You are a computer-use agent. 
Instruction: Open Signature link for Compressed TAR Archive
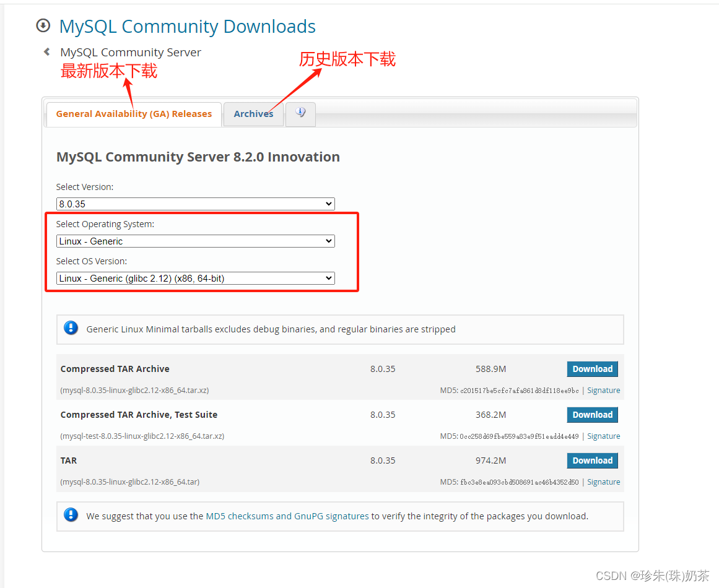click(x=603, y=391)
